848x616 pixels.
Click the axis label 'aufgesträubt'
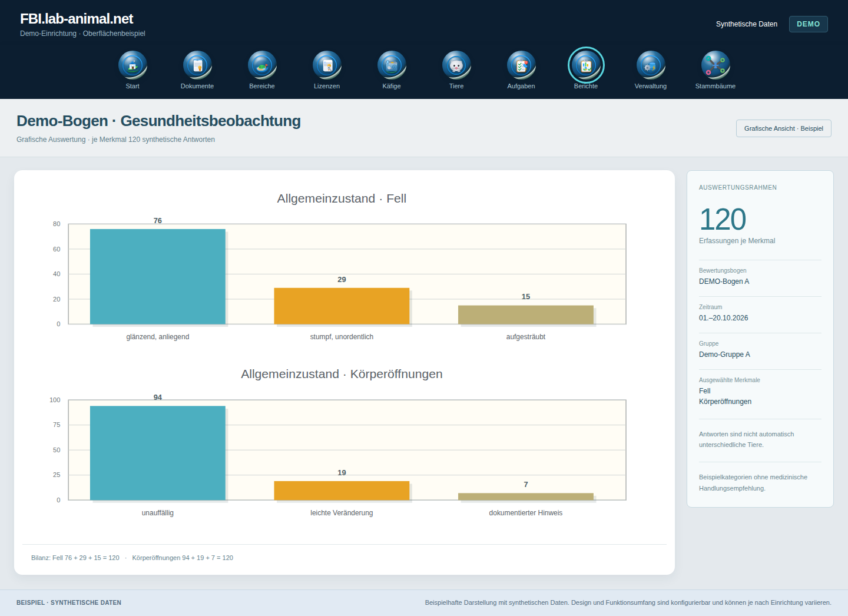(526, 337)
